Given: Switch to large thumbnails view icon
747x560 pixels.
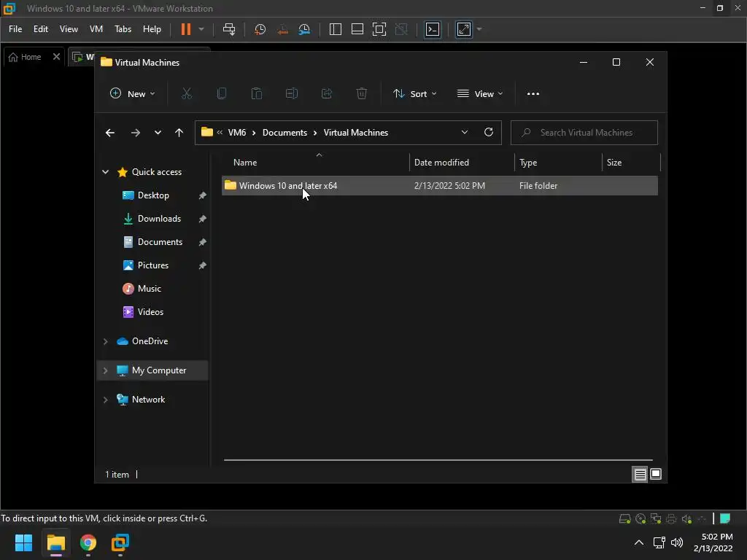Looking at the screenshot, I should click(x=656, y=474).
